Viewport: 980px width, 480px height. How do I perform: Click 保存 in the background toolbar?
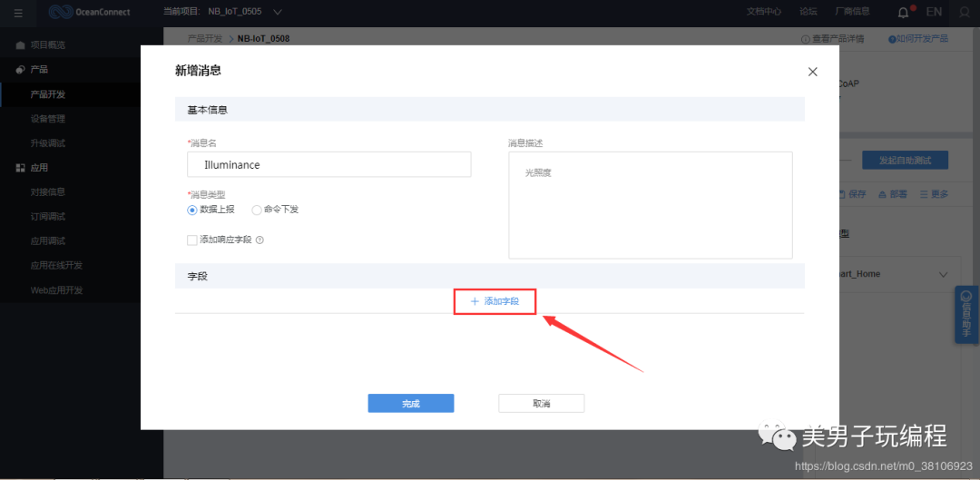(x=852, y=194)
